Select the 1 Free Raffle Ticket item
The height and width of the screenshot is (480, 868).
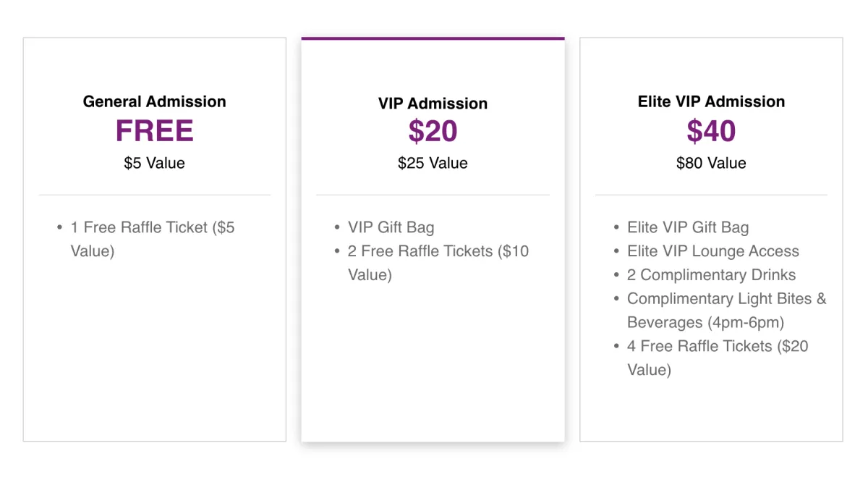[x=153, y=239]
